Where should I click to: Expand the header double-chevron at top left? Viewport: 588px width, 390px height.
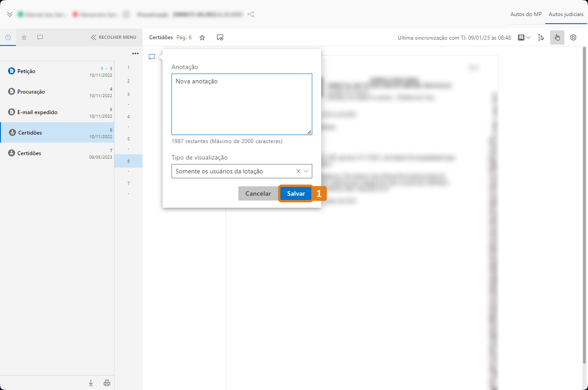click(10, 14)
